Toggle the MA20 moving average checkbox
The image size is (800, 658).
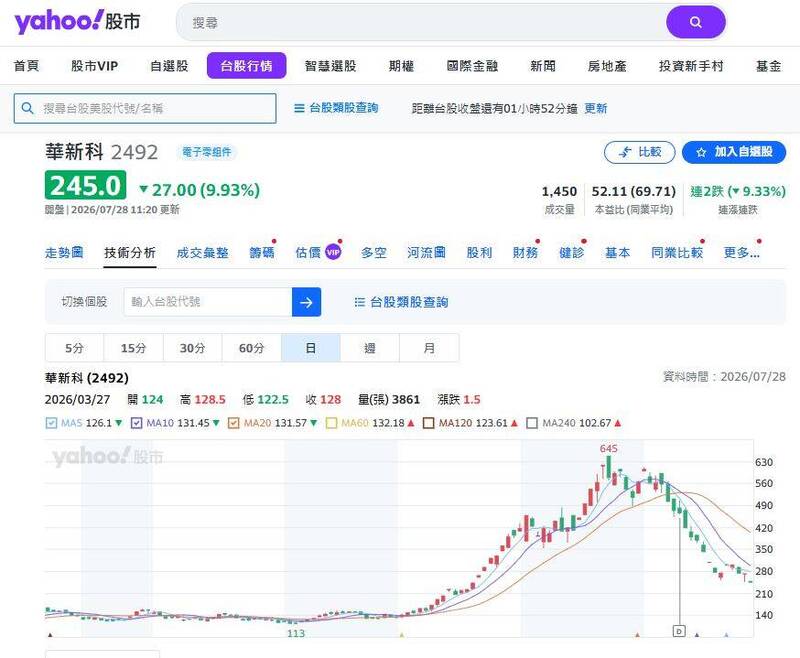click(x=234, y=423)
